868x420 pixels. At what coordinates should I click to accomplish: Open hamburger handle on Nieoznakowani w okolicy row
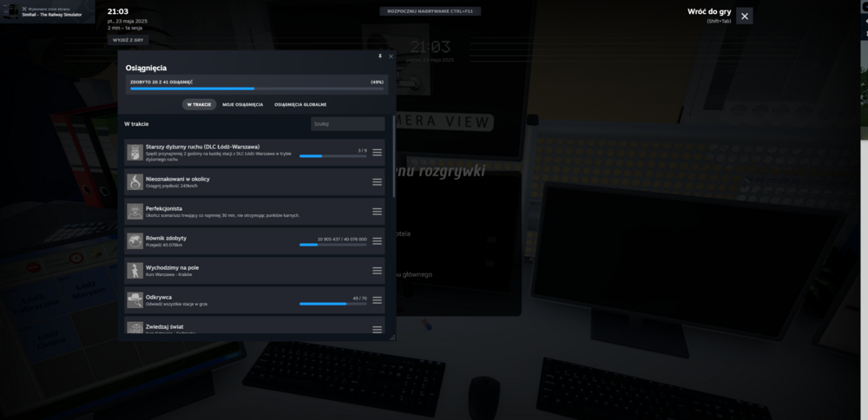(x=377, y=182)
